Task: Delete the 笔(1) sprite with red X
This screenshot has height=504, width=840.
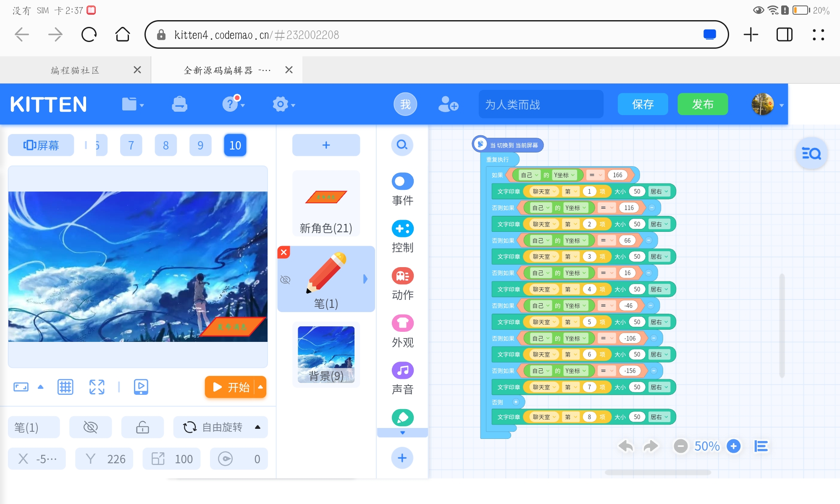Action: [284, 252]
